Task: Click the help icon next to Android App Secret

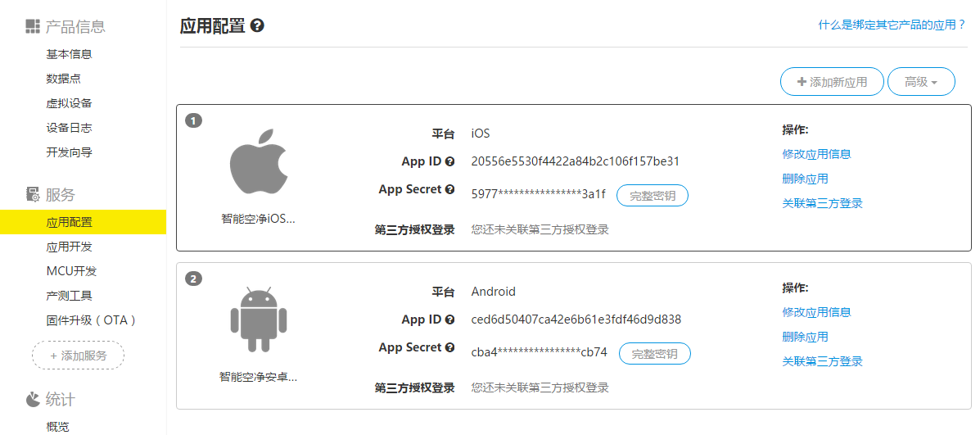Action: point(449,347)
